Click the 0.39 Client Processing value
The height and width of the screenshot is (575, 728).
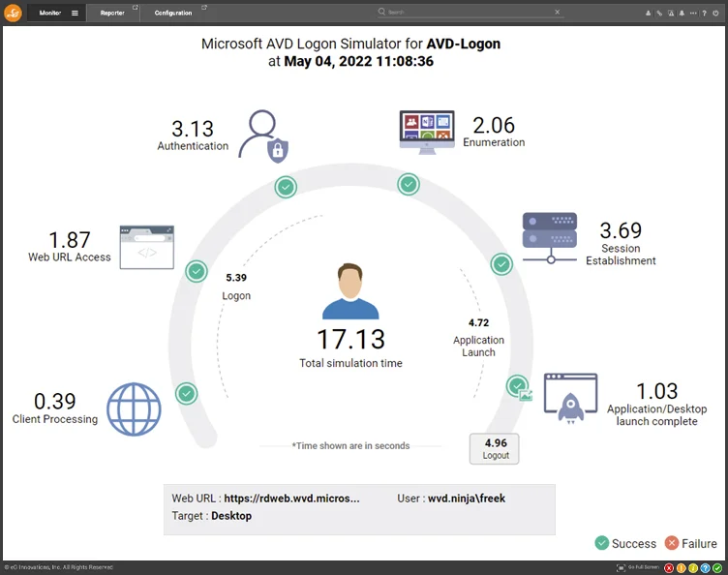55,402
